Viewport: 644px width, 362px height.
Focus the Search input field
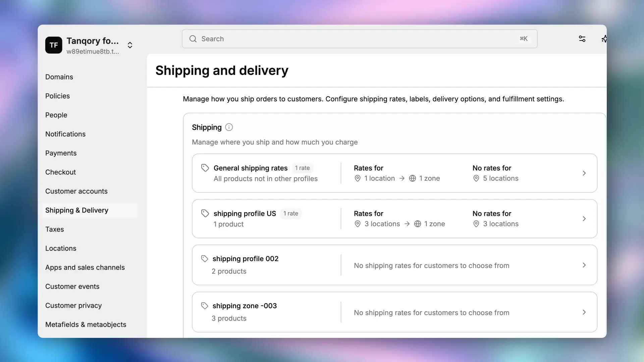tap(360, 39)
